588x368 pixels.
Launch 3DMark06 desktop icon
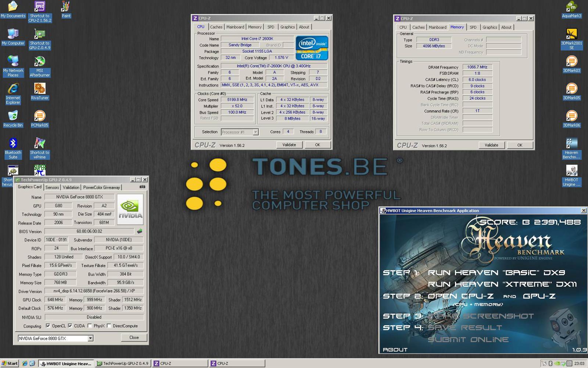[x=571, y=118]
